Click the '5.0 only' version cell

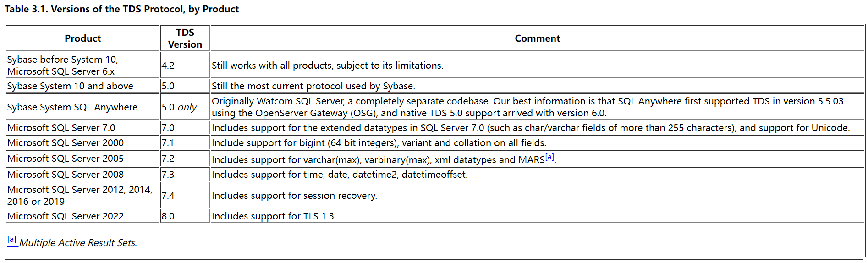coord(185,107)
